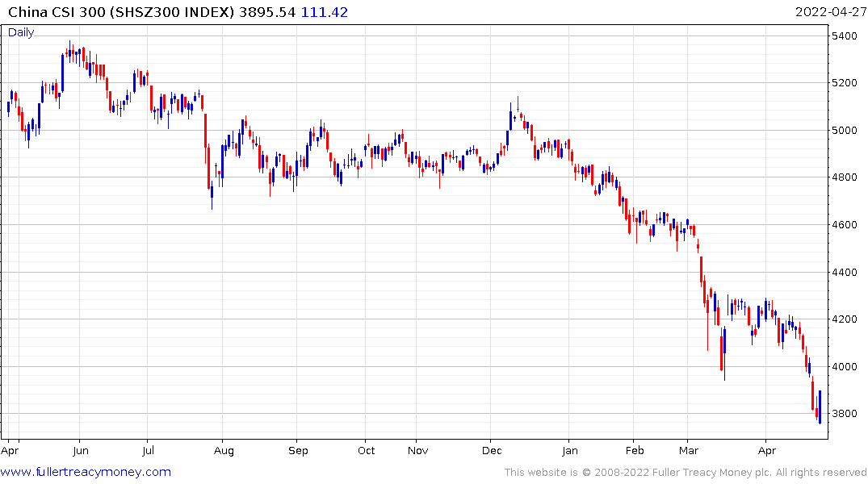Click the 4000 price axis label

tap(845, 367)
